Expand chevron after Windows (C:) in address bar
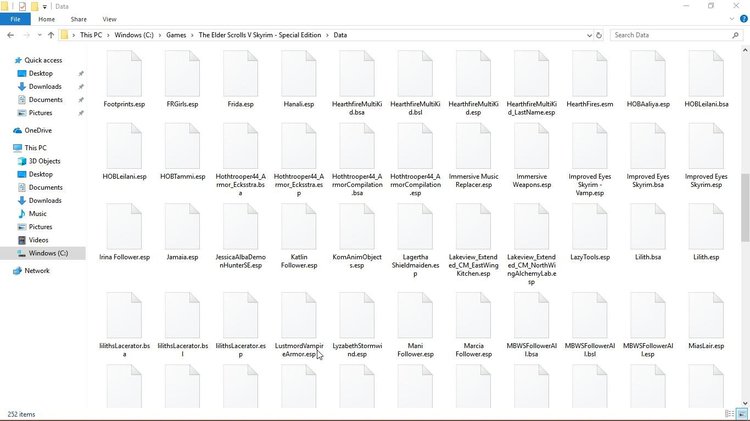 coord(160,35)
